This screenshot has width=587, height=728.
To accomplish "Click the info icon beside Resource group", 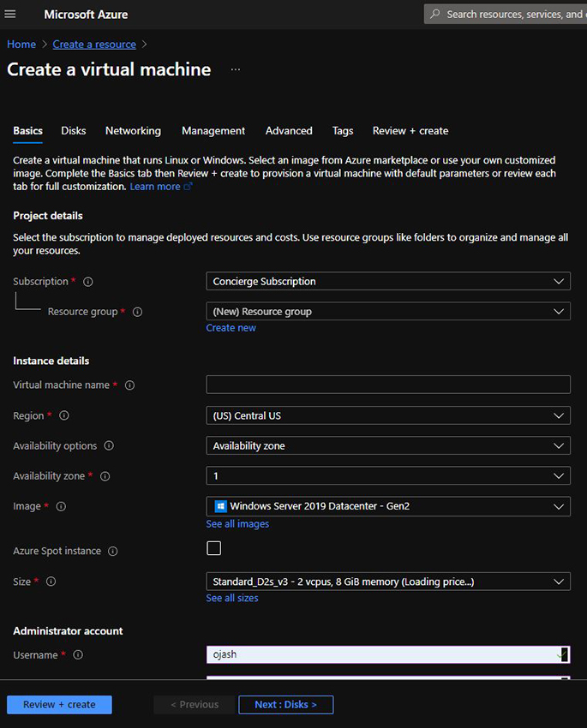I will click(137, 312).
